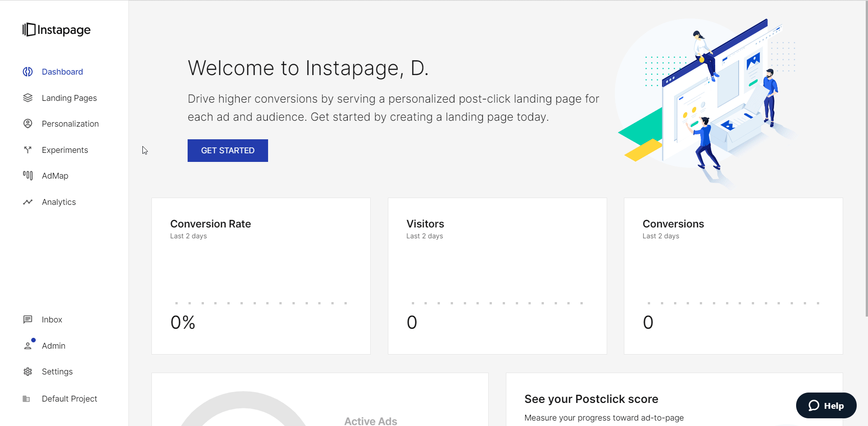View the Analytics section
The height and width of the screenshot is (426, 868).
point(59,202)
